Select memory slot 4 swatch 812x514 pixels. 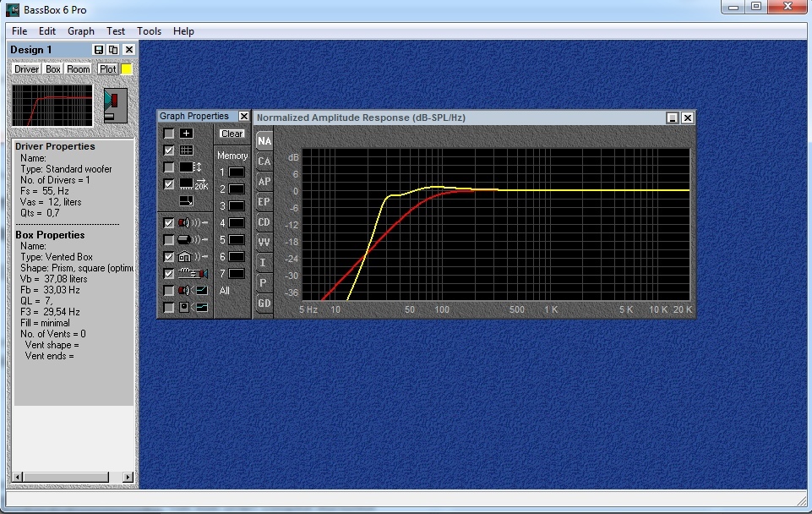click(237, 223)
